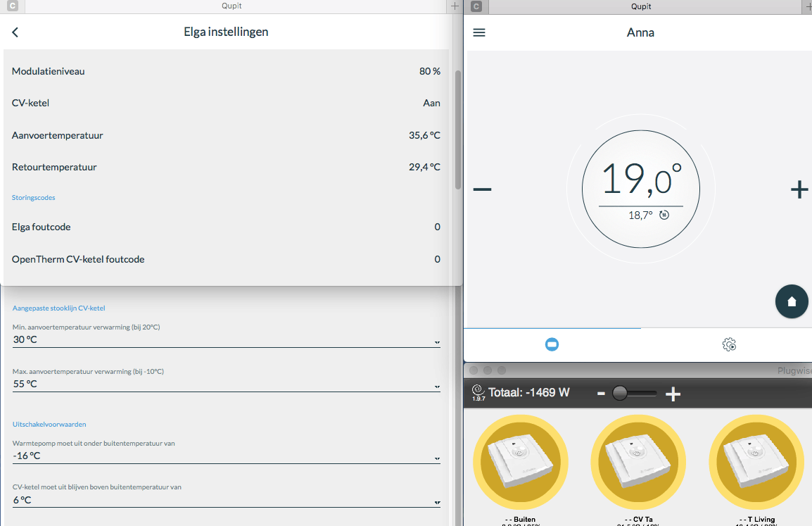Increase Anna thermostat temperature with plus
812x526 pixels.
coord(799,189)
